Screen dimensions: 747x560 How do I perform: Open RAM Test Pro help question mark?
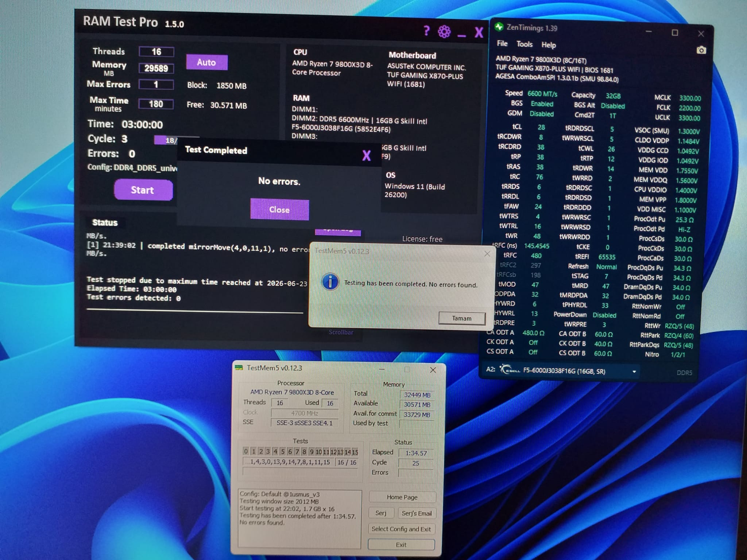426,31
